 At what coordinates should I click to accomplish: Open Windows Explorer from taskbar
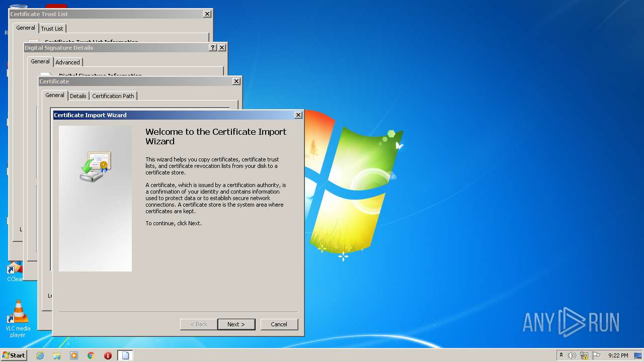[57, 355]
